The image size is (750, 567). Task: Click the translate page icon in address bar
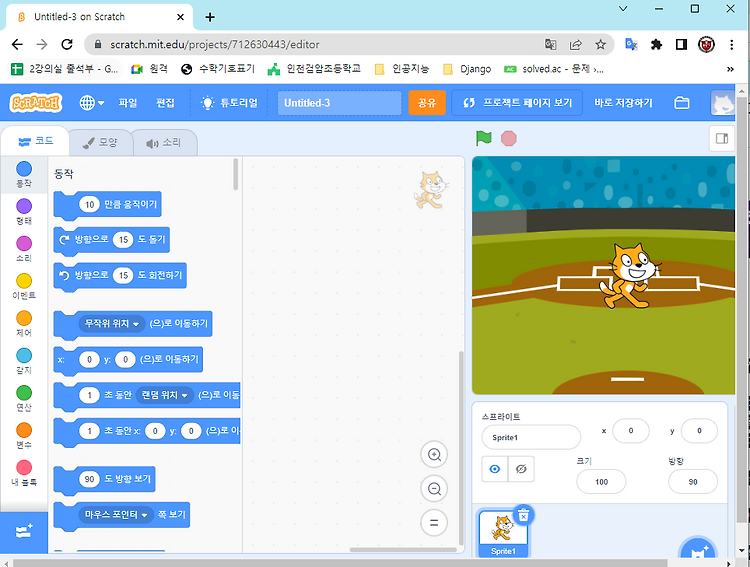coord(551,44)
